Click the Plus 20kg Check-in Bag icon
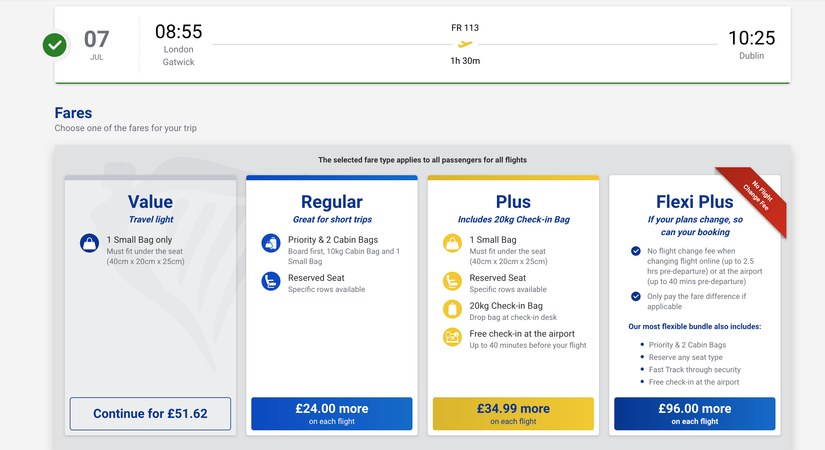Screen dimensions: 825x450 452,309
